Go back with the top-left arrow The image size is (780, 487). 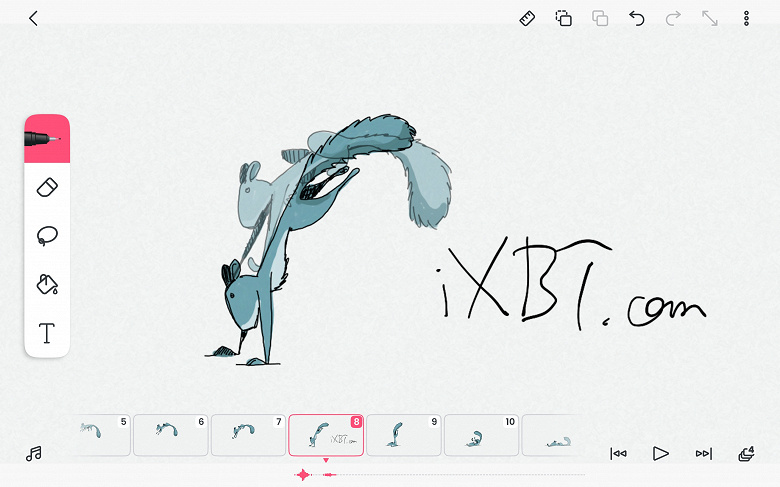(x=33, y=19)
